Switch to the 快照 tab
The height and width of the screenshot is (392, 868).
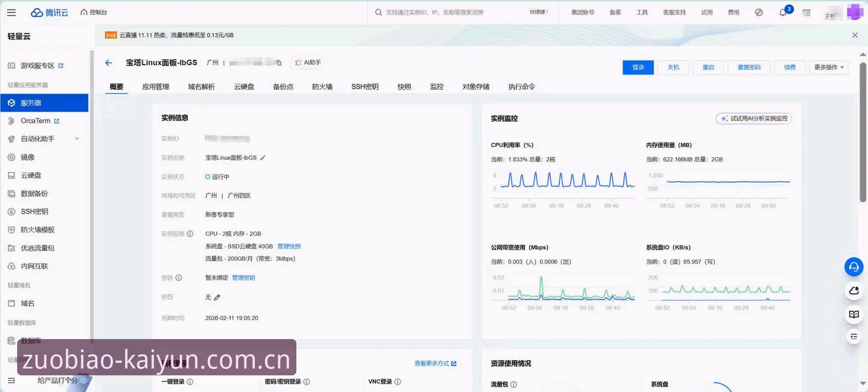(404, 87)
